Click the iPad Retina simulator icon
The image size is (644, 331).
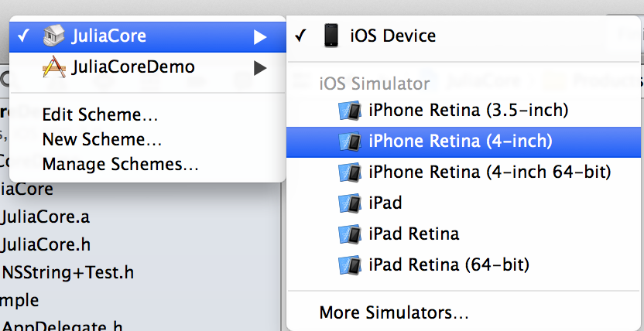pos(350,234)
